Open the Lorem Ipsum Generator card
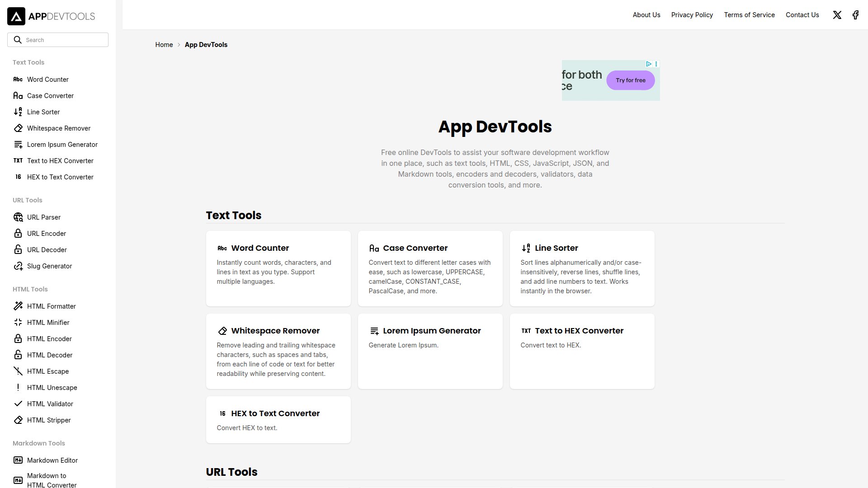 [x=430, y=351]
